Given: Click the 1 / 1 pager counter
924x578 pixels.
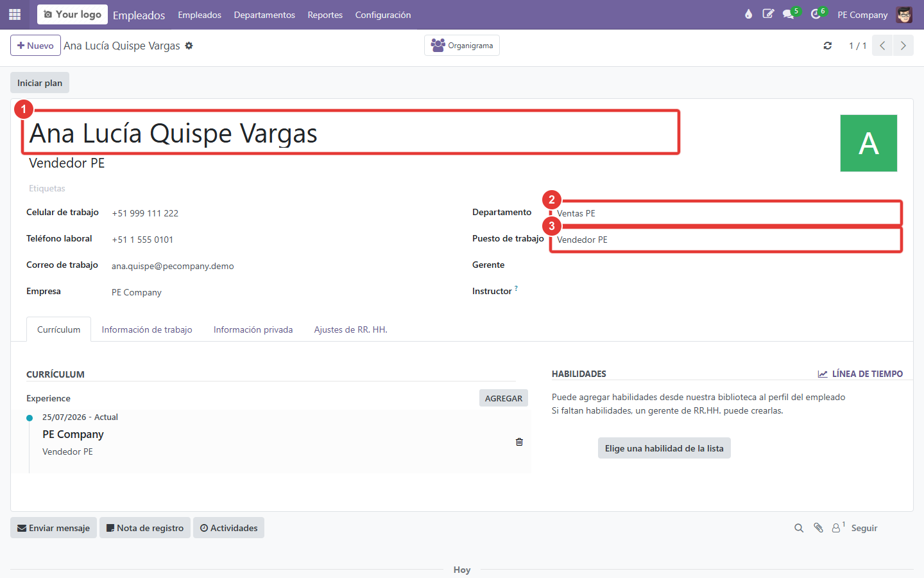Looking at the screenshot, I should click(857, 46).
